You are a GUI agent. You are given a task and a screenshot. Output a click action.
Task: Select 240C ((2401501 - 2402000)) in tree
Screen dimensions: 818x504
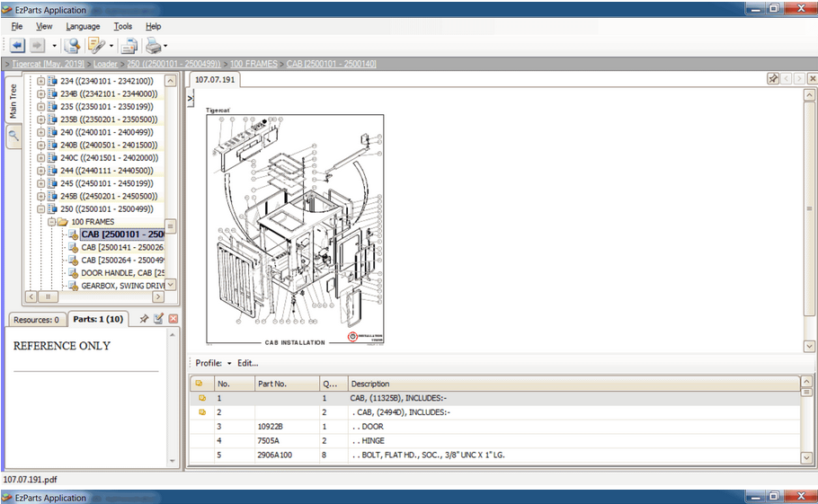coord(109,158)
